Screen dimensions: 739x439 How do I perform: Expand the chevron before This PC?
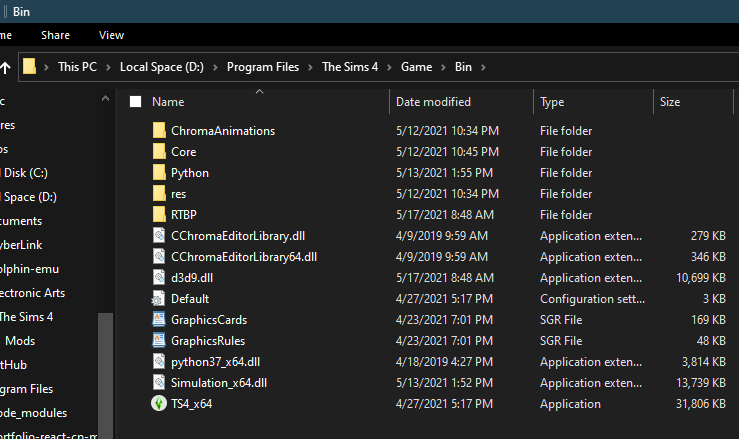(x=46, y=67)
